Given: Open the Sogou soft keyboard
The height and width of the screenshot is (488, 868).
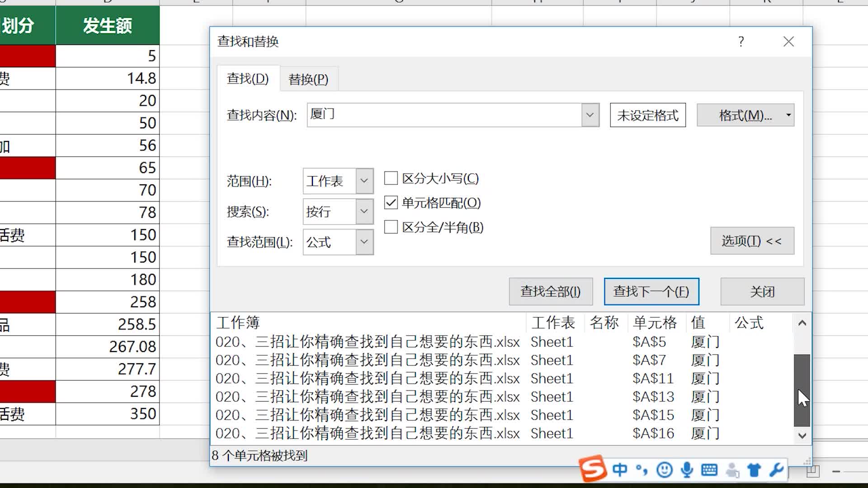Looking at the screenshot, I should point(709,469).
